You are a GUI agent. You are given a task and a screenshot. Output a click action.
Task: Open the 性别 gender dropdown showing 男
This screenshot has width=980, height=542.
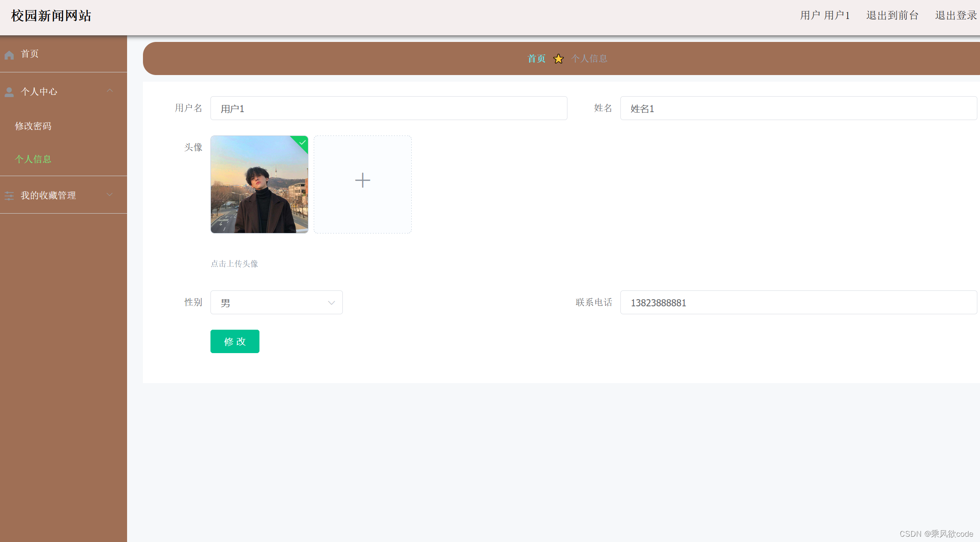coord(276,302)
